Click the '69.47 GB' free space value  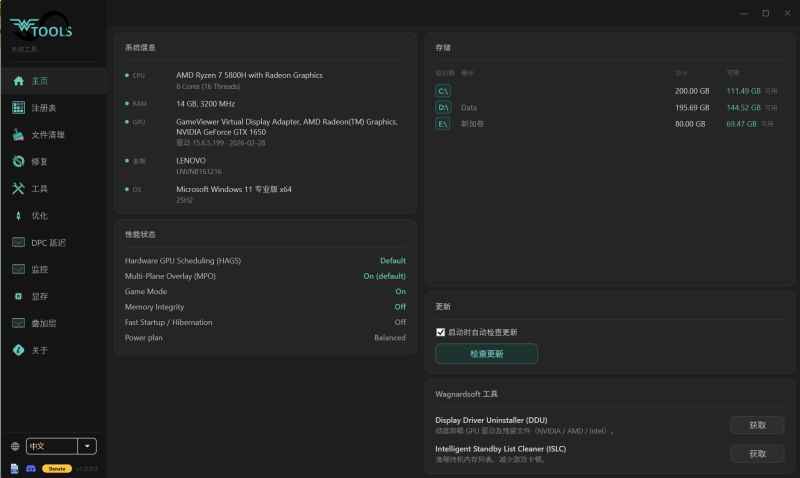[x=741, y=124]
